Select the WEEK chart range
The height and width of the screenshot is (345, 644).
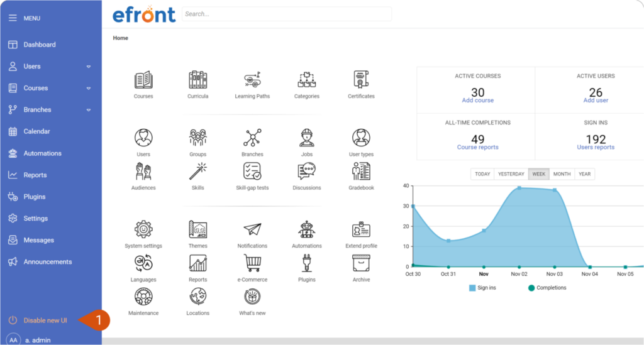(539, 174)
